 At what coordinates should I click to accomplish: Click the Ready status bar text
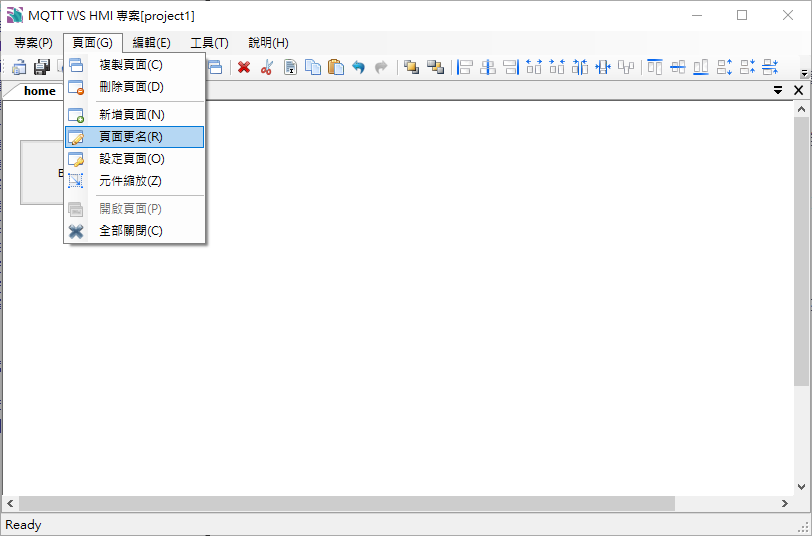(23, 525)
